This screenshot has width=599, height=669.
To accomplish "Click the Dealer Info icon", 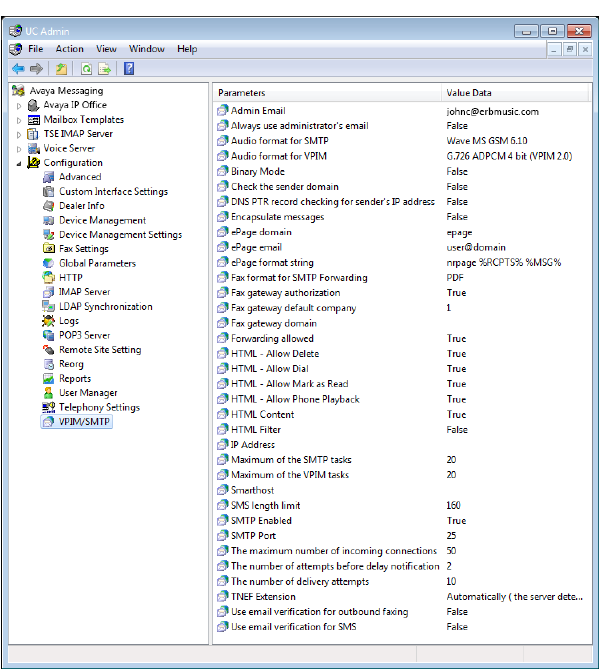I will tap(49, 206).
